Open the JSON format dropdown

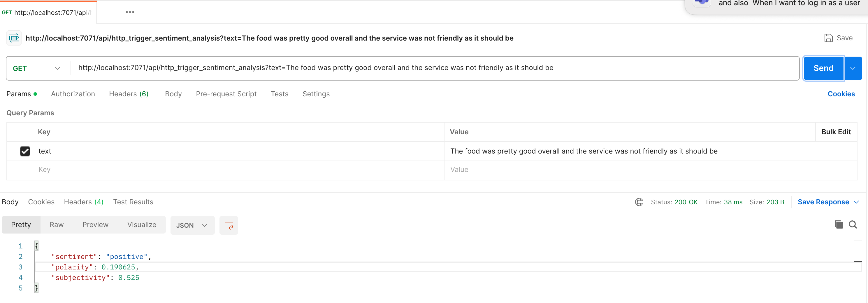(x=191, y=225)
